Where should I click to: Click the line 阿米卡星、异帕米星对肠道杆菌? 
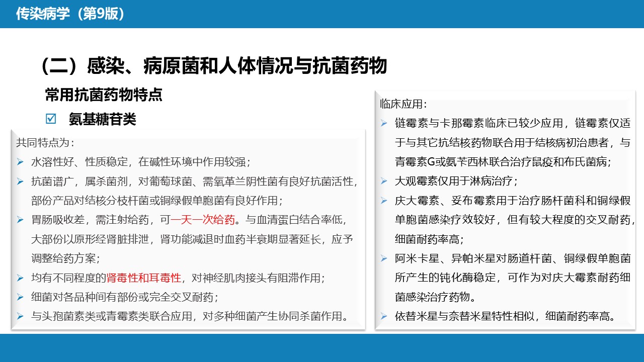pos(513,258)
